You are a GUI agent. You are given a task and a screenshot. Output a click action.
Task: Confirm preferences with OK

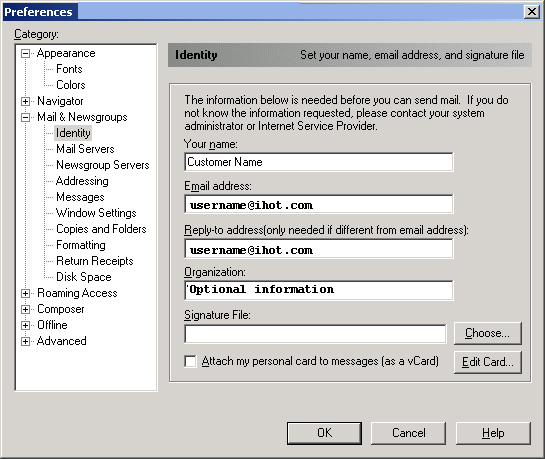(x=324, y=433)
